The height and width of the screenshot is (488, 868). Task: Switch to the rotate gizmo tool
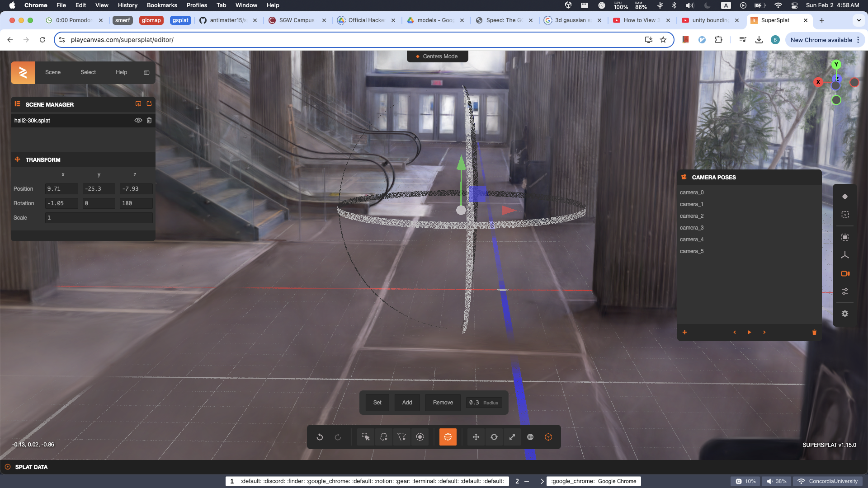[x=494, y=437]
